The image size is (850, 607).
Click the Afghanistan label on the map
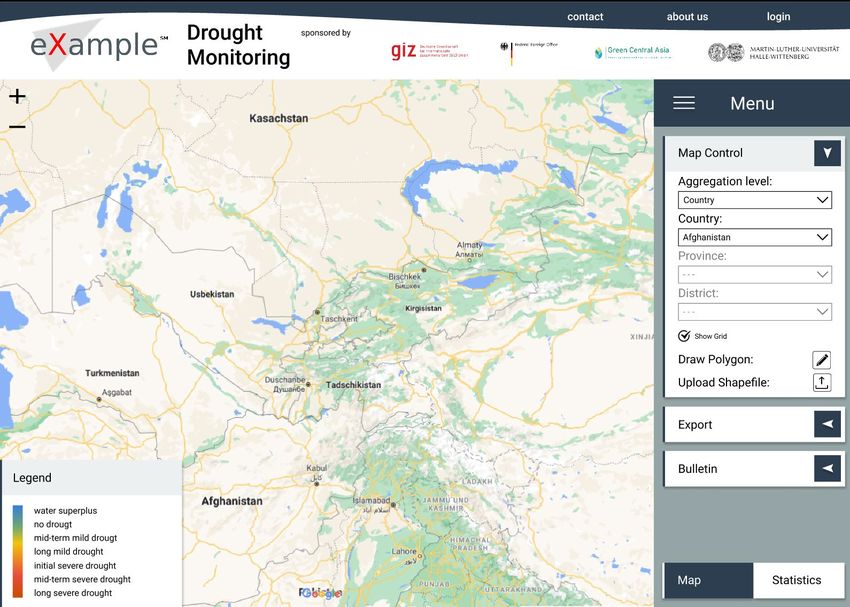coord(232,501)
